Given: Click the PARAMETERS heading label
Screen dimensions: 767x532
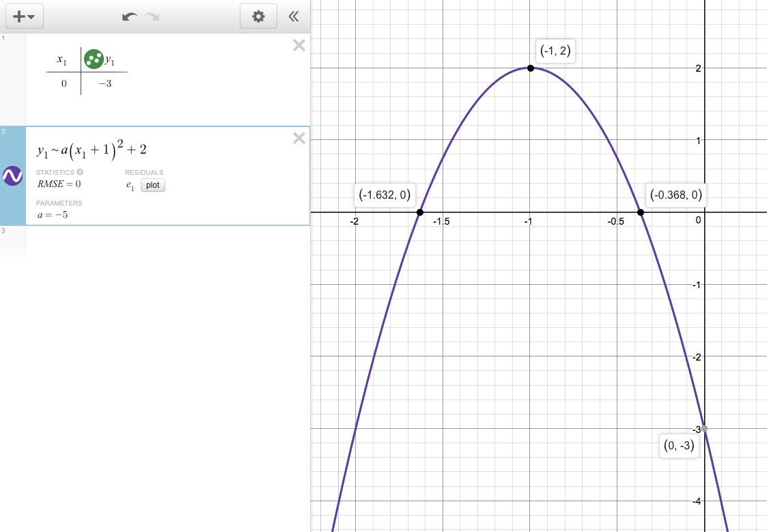Looking at the screenshot, I should click(59, 203).
